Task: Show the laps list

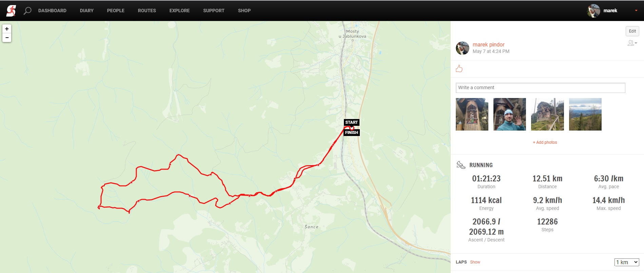Action: tap(475, 262)
